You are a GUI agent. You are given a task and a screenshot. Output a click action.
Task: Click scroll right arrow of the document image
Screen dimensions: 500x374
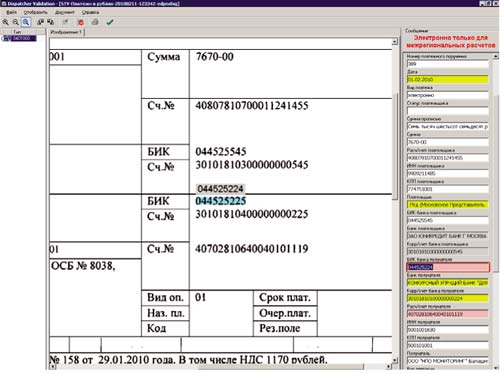point(389,367)
